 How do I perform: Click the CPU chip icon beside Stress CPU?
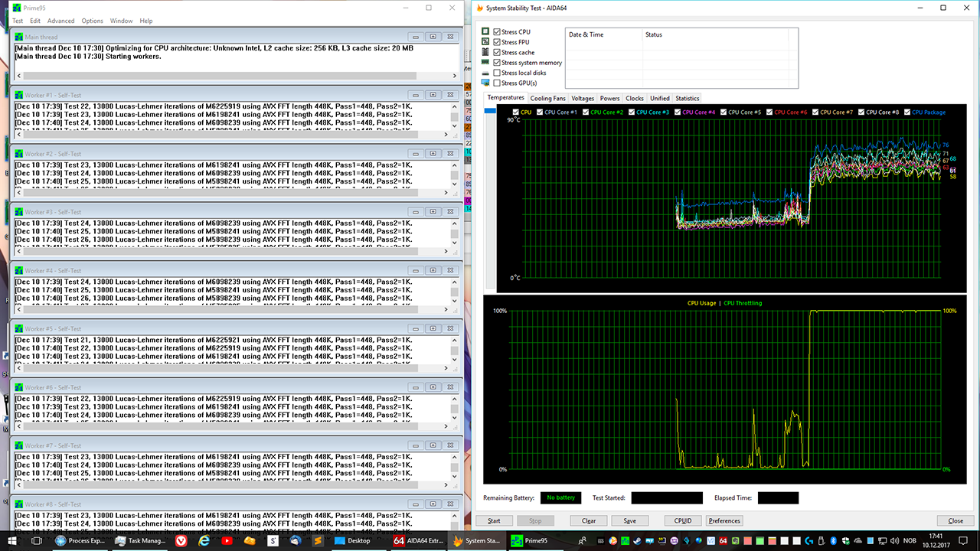[485, 32]
